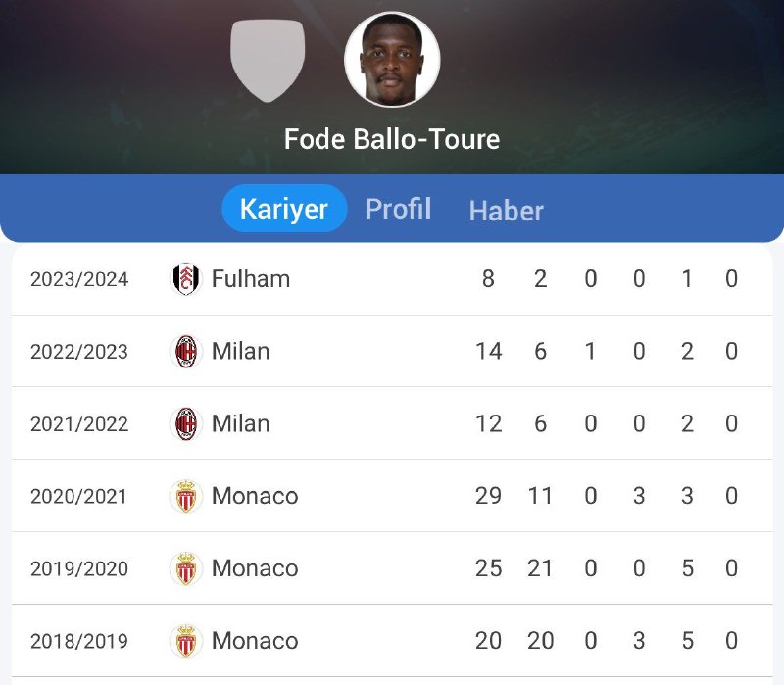Open Monaco from the 2020/2021 season

tap(255, 496)
